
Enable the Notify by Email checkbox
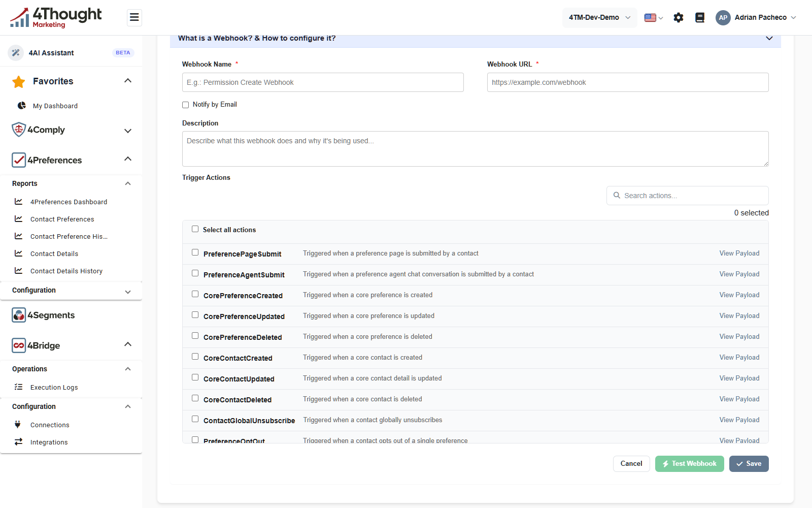[185, 105]
